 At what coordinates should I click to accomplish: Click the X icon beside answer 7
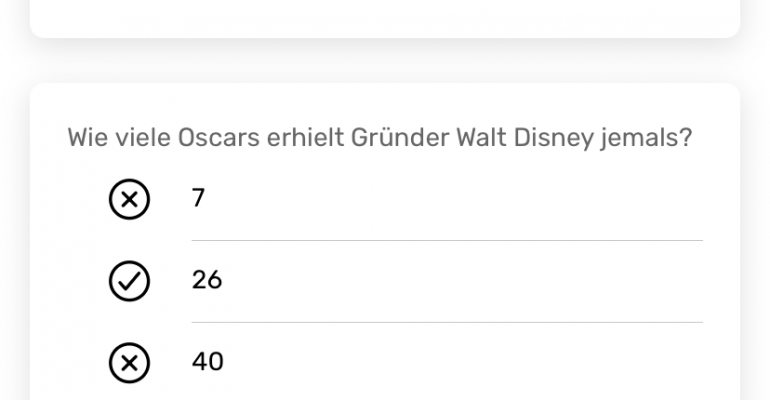tap(129, 199)
